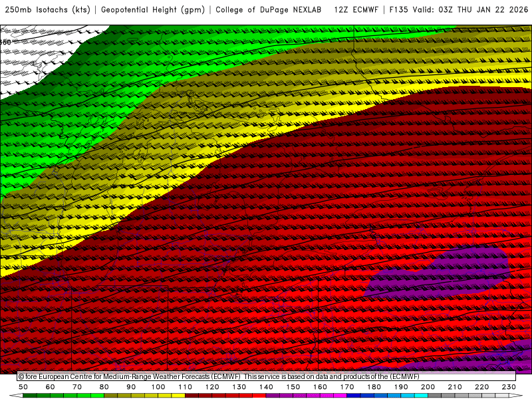Click the "170" legend value
Screen dimensions: 532x399
[x=347, y=387]
